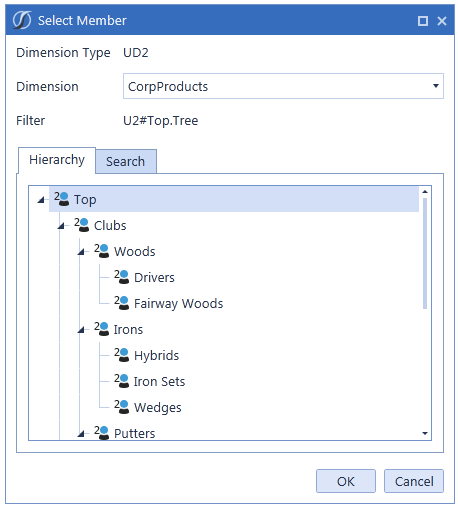Collapse the Top tree node
458x507 pixels.
[x=41, y=200]
